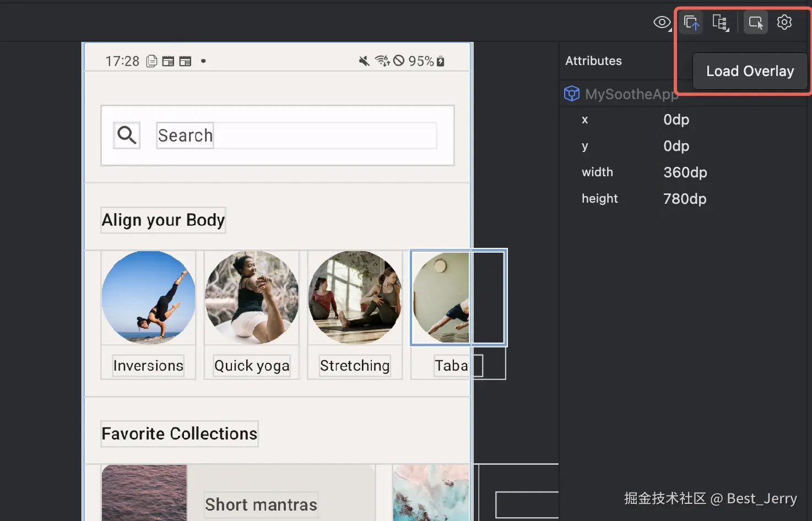Click the document notification icon beside 17:28
812x521 pixels.
pos(152,61)
